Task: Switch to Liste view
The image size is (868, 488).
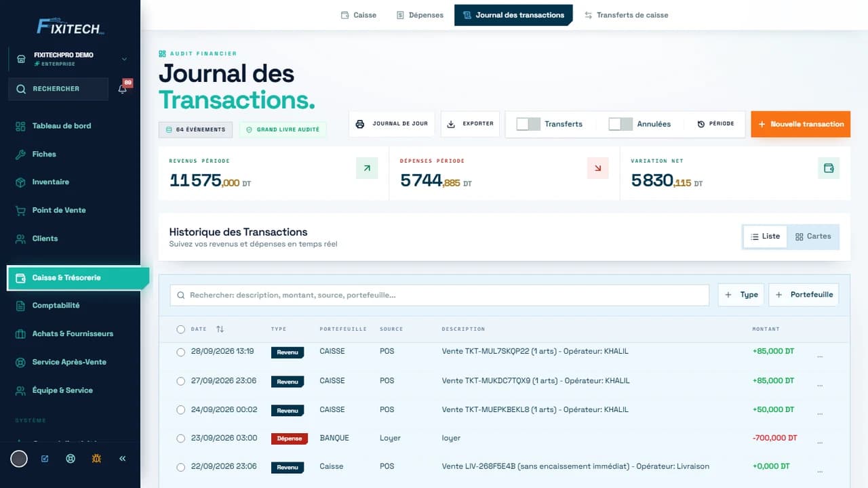Action: coord(765,237)
